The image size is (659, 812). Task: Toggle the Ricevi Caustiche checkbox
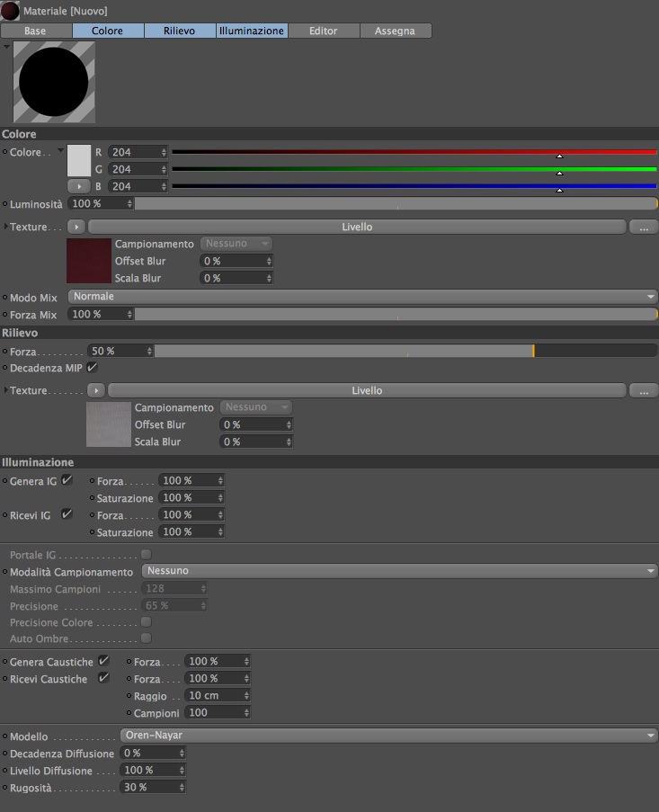(x=103, y=678)
